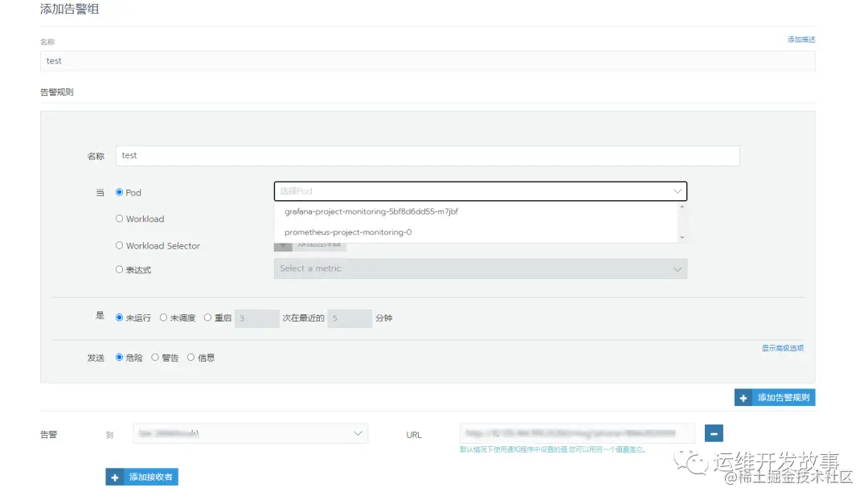Viewport: 868px width, 500px height.
Task: Set severity to 信息
Action: tap(191, 358)
